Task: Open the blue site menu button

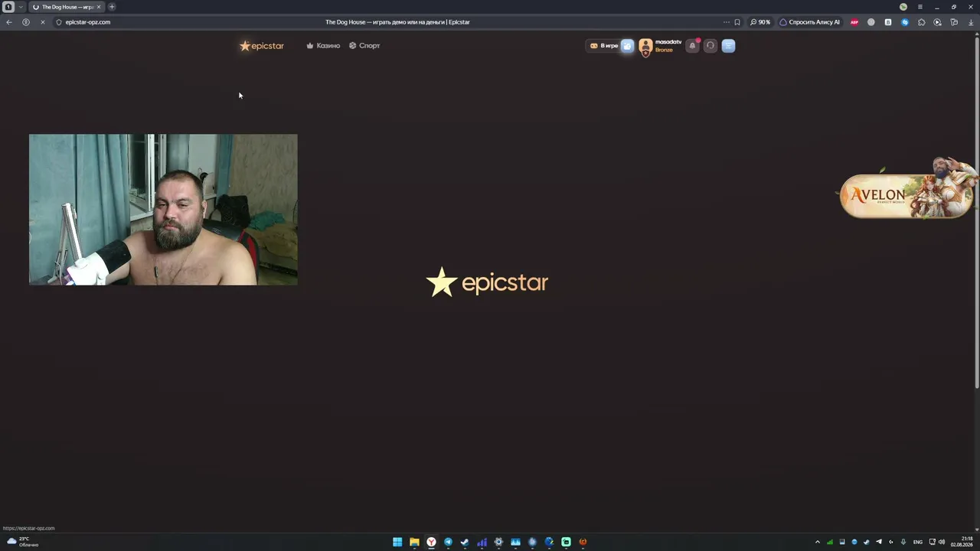Action: tap(728, 46)
